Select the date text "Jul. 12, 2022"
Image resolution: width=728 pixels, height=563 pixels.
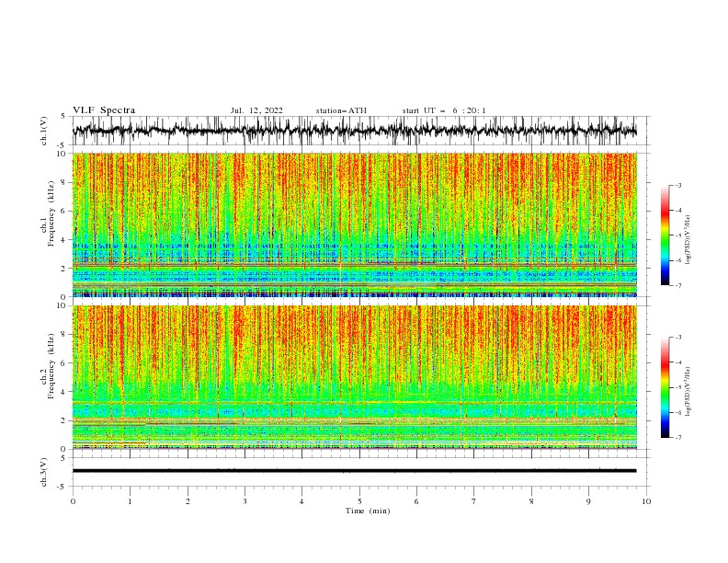[x=256, y=110]
